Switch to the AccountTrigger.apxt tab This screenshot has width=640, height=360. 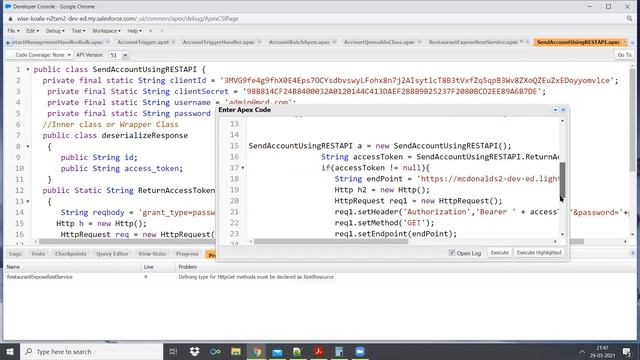[143, 42]
